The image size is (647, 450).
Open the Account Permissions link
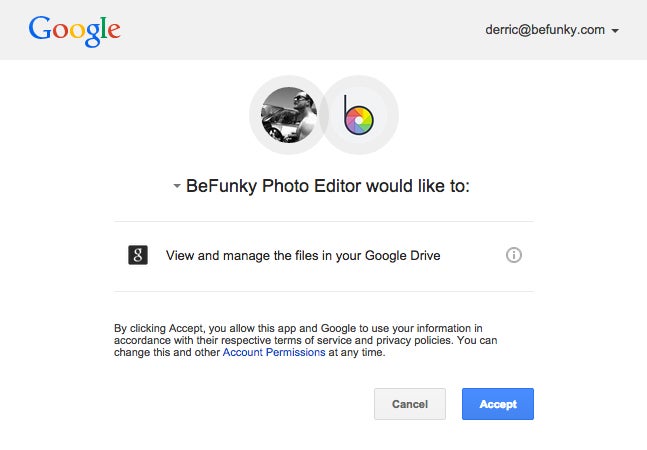pos(273,352)
